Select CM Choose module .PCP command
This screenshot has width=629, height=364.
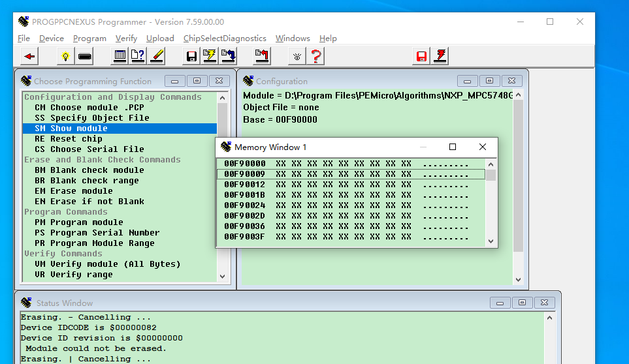120,108
